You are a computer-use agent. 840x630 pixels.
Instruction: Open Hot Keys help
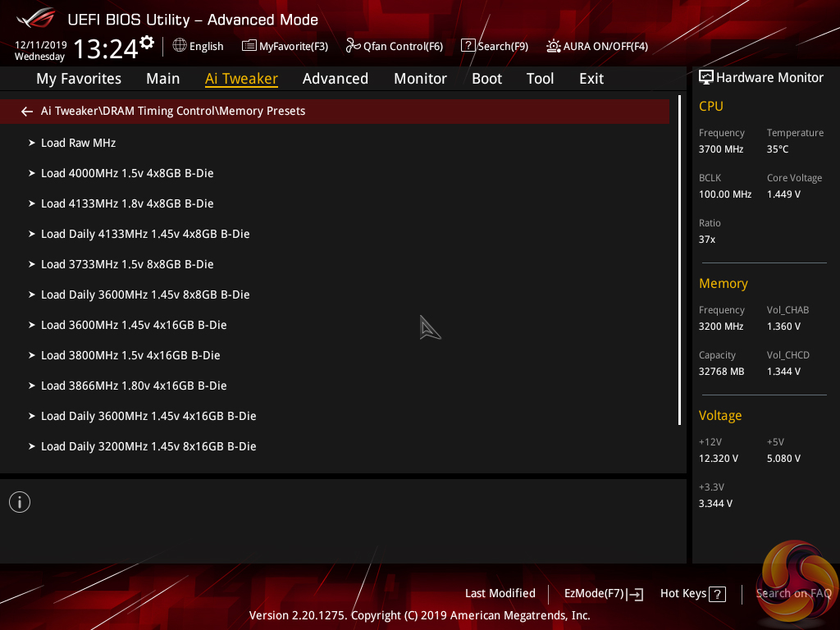692,594
